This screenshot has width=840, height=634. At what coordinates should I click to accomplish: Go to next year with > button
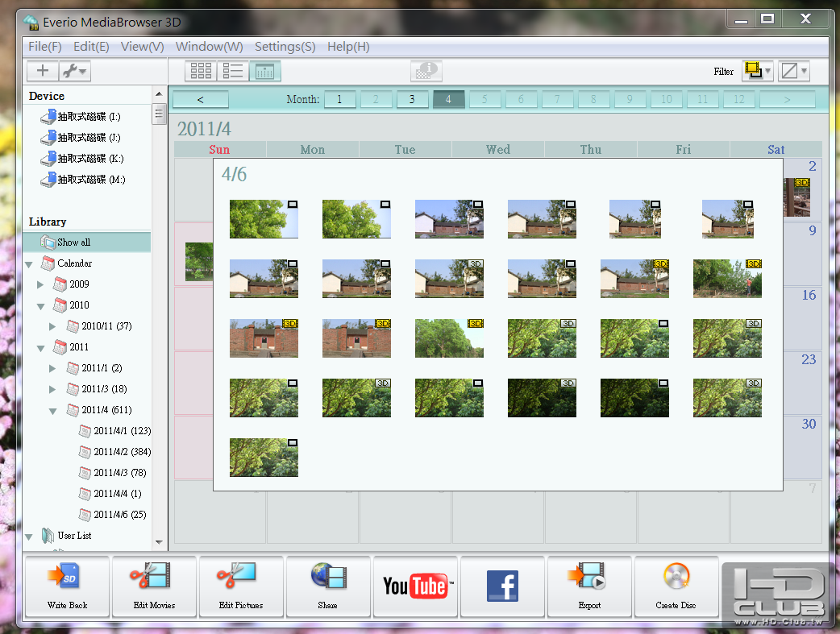788,99
